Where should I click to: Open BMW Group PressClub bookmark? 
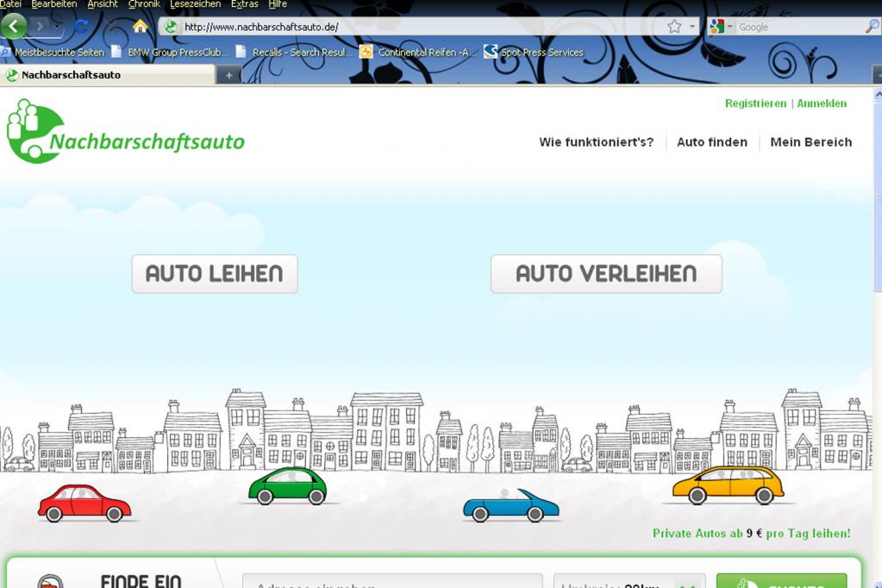[171, 53]
